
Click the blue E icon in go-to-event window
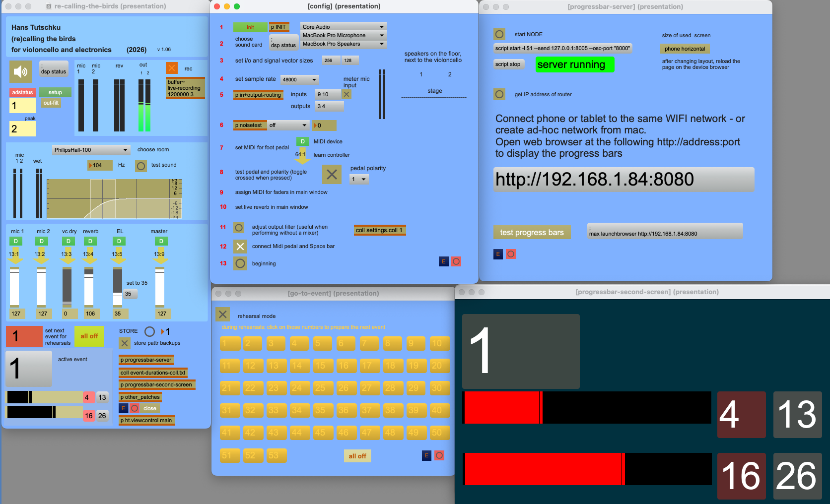[x=426, y=455]
